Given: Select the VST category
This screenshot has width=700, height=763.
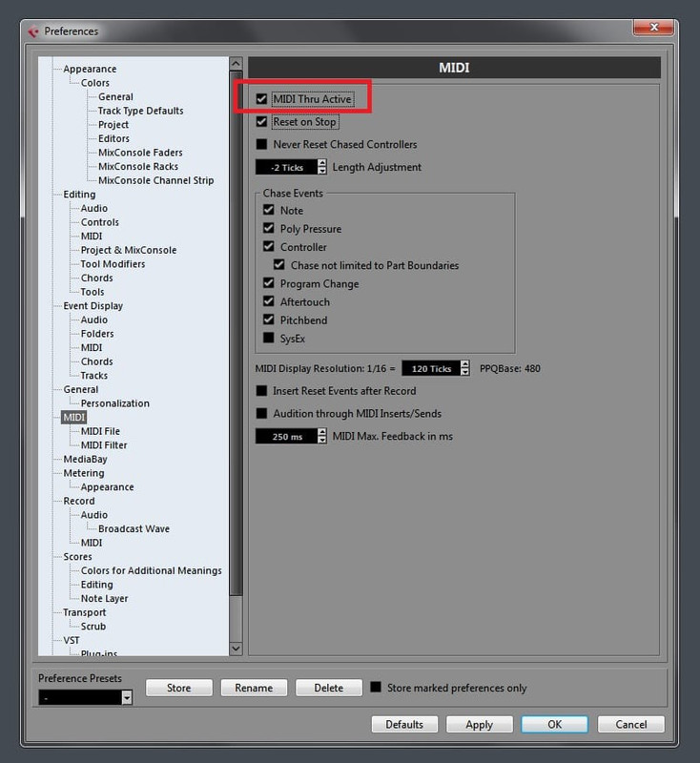Looking at the screenshot, I should [x=71, y=640].
